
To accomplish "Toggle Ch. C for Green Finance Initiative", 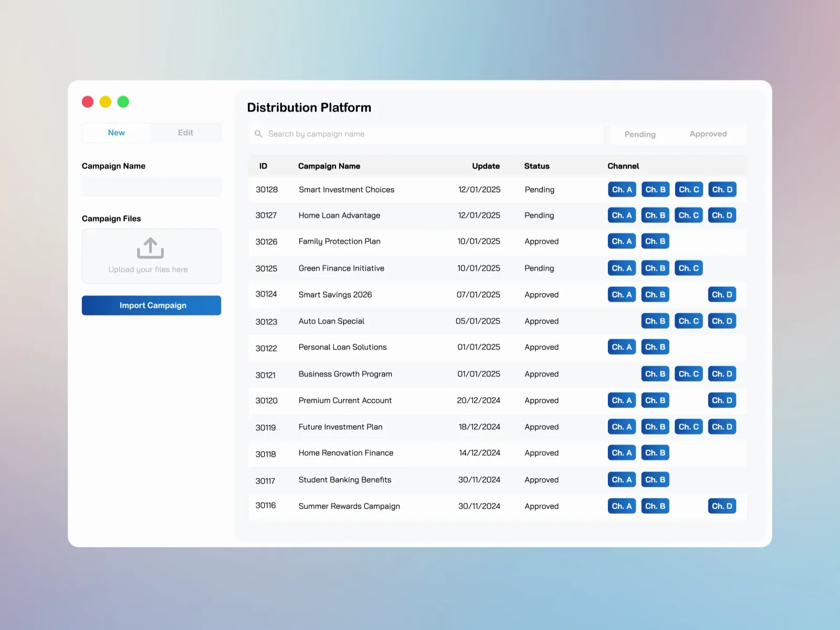I will click(689, 268).
